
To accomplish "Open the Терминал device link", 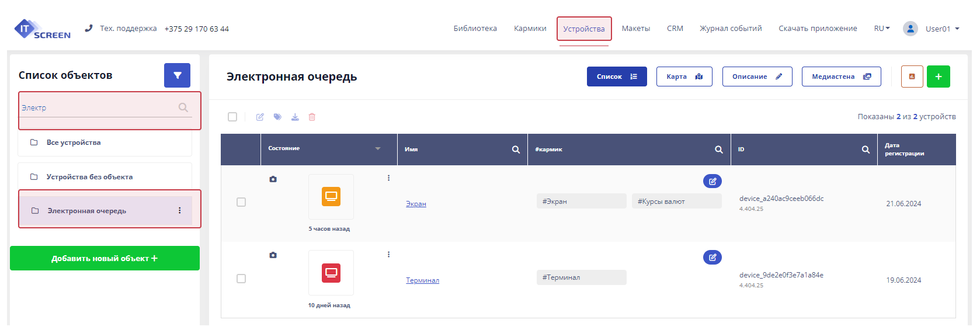I will [x=422, y=280].
